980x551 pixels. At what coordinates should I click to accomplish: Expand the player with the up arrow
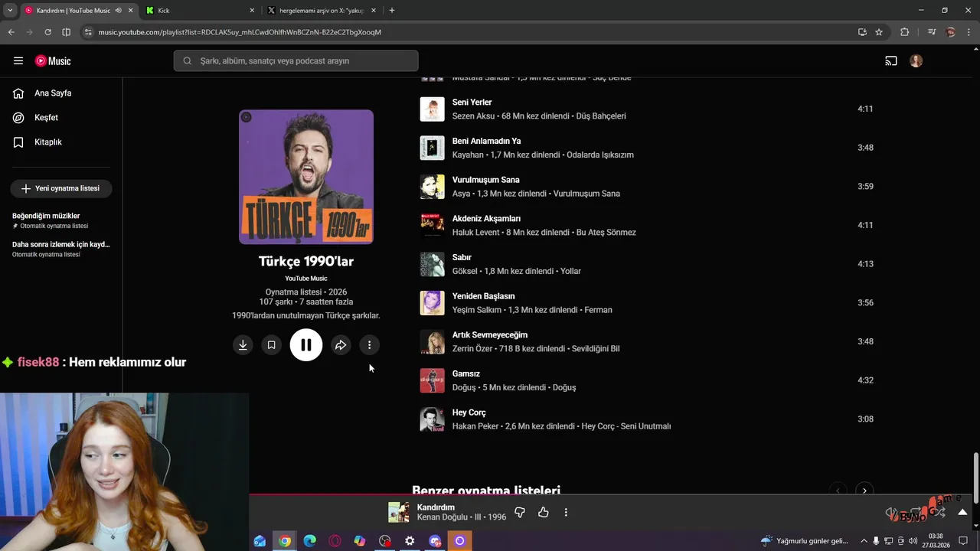pos(962,512)
